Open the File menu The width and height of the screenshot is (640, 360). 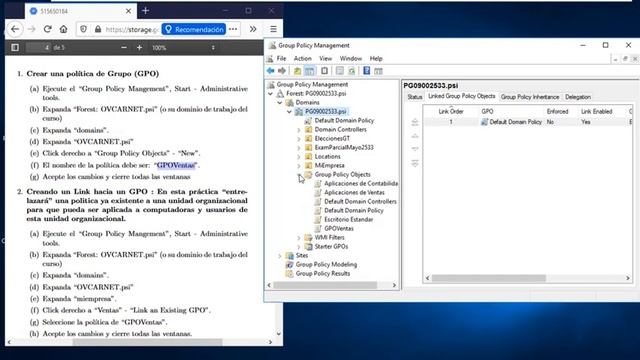[281, 58]
